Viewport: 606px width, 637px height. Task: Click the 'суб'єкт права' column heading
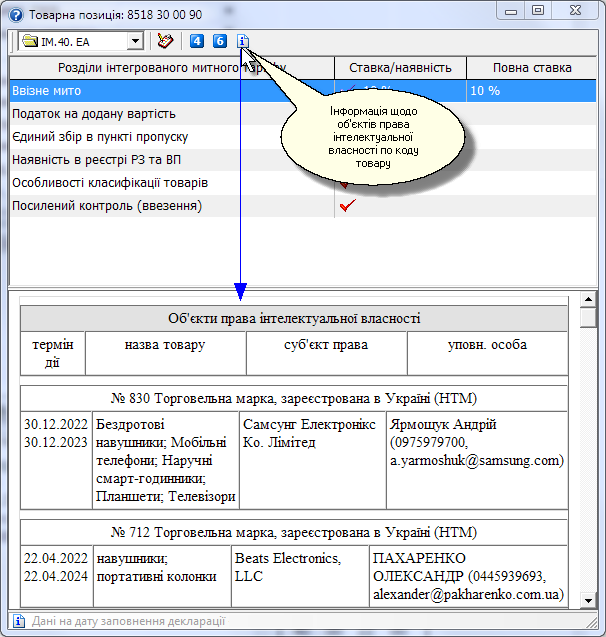tap(326, 353)
